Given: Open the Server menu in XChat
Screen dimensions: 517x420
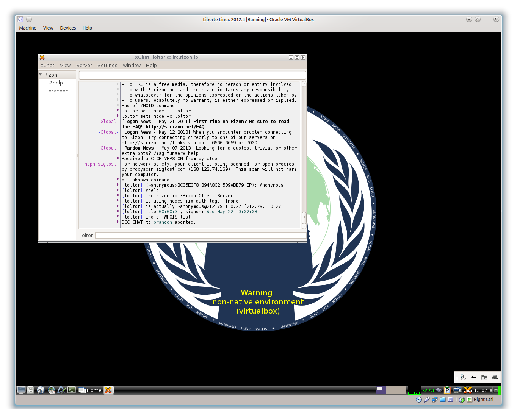Looking at the screenshot, I should (x=84, y=66).
